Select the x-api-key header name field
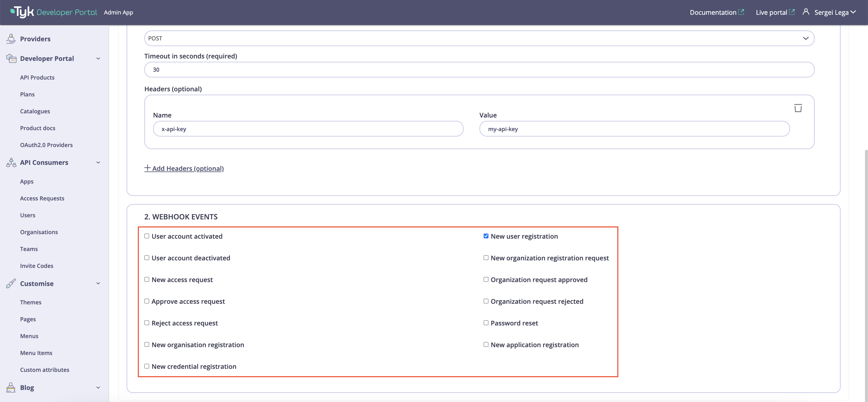 (307, 129)
